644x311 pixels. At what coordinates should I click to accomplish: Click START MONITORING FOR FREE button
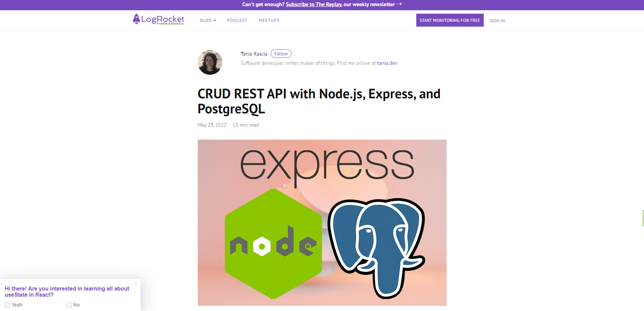(450, 20)
